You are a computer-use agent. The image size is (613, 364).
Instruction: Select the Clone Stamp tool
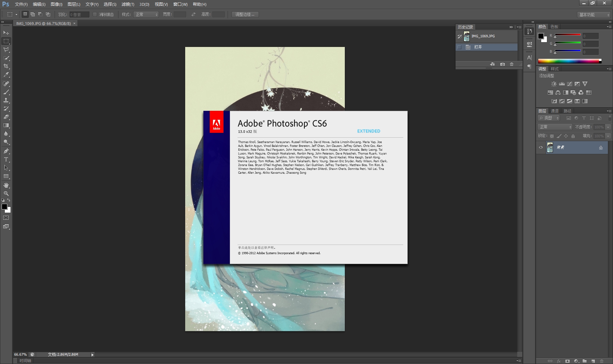click(6, 100)
